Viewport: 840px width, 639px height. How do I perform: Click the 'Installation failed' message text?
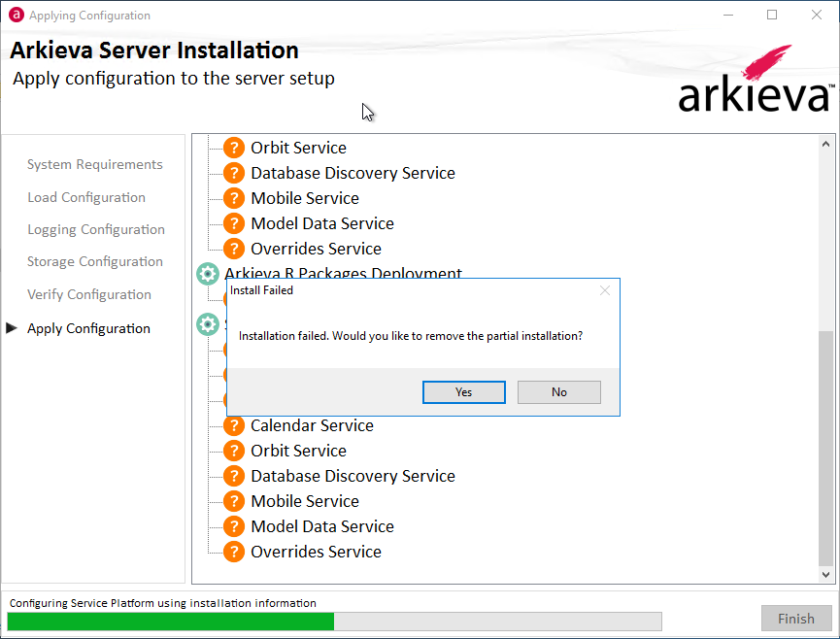411,336
